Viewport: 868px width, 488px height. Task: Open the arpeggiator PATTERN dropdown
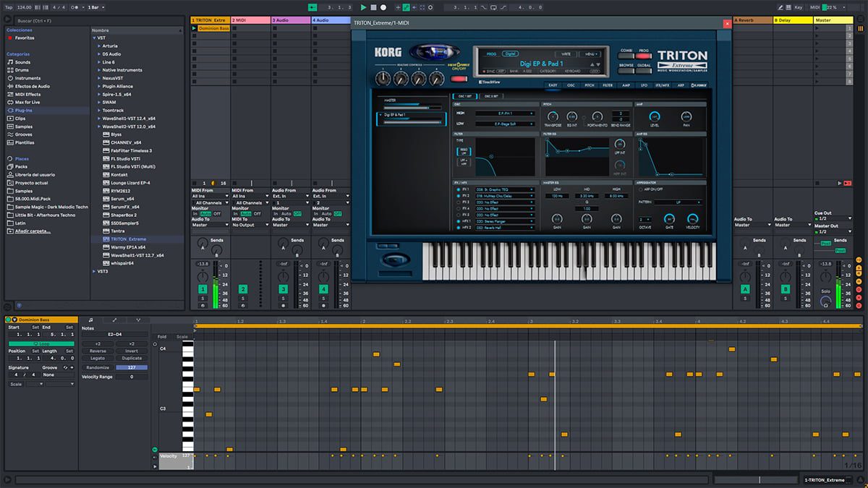click(680, 202)
